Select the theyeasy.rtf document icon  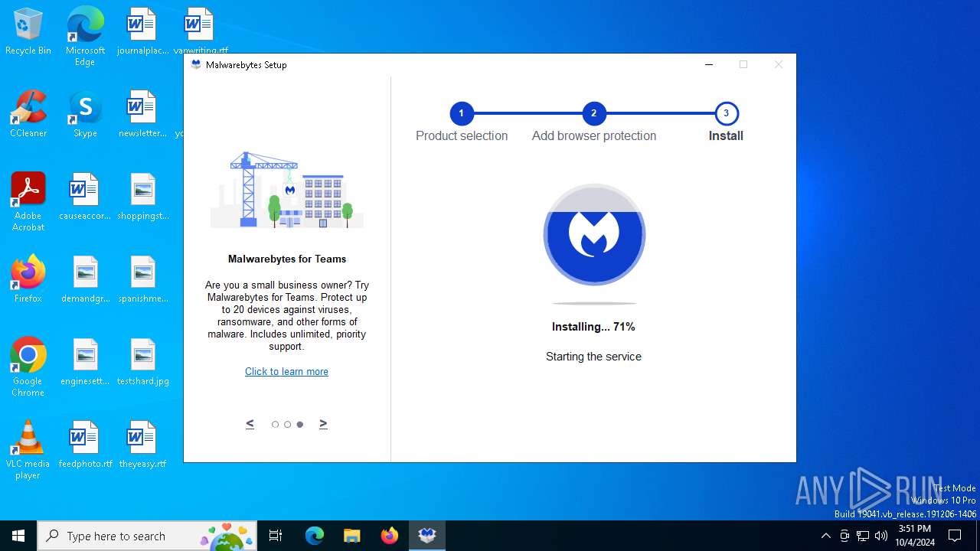pyautogui.click(x=142, y=445)
